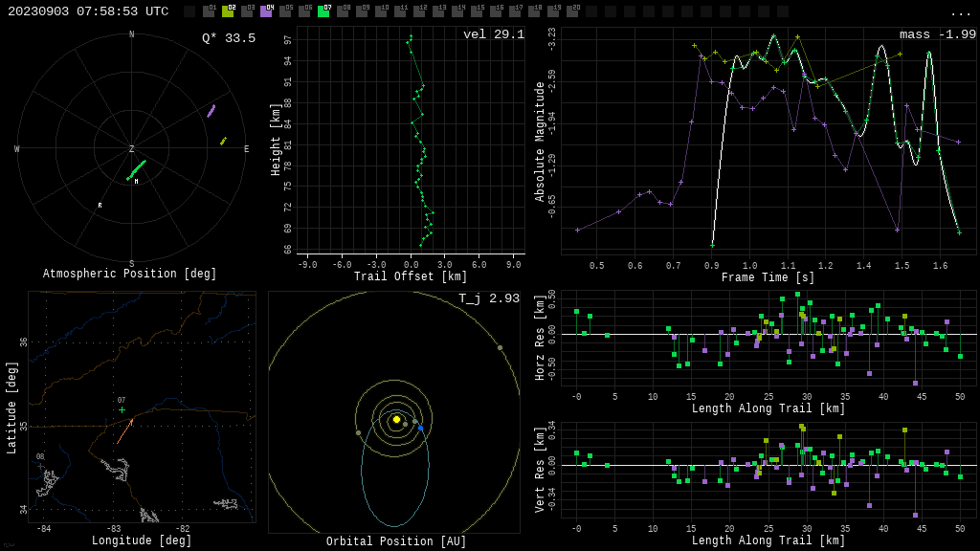Viewport: 980px width, 551px height.
Task: Click the Trail Offset [km] axis label
Action: 411,276
